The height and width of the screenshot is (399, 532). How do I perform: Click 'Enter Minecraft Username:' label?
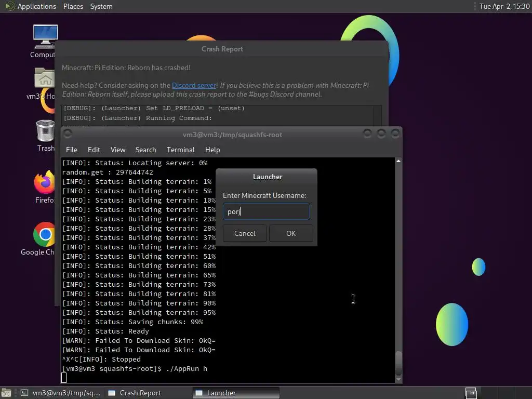[x=264, y=195]
